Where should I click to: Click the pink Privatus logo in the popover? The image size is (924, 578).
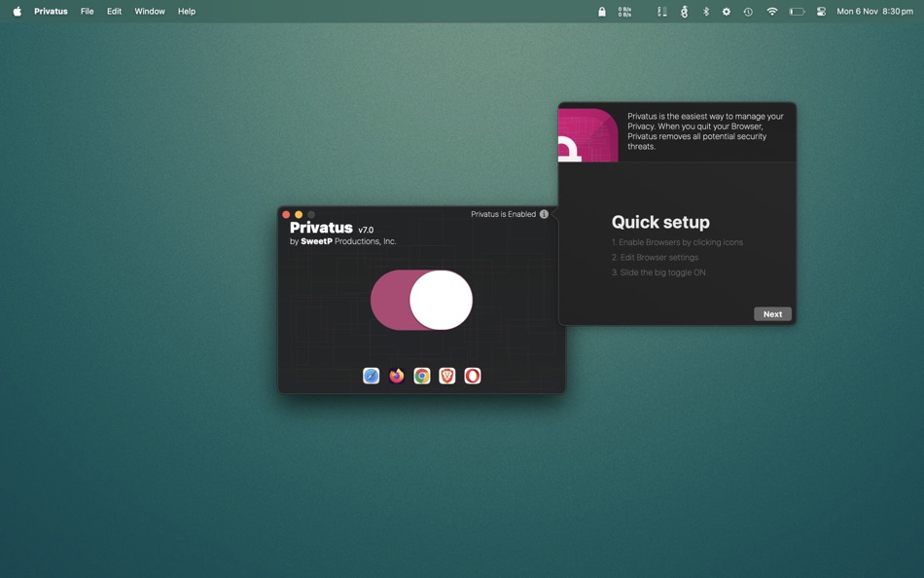pos(588,135)
